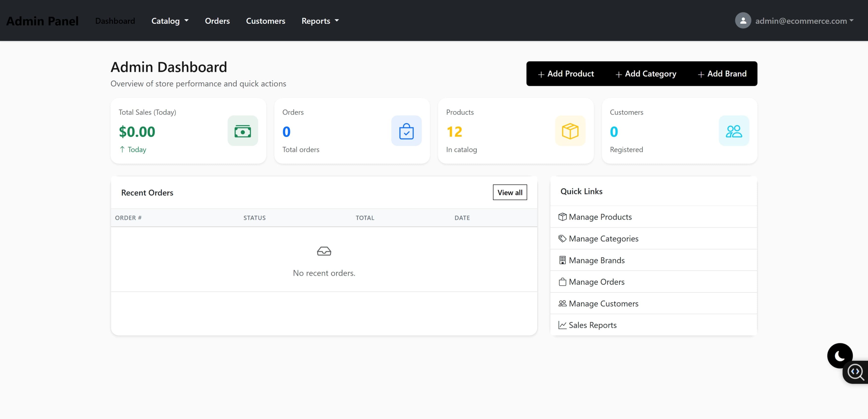Open the Manage Orders quick link

click(x=653, y=282)
